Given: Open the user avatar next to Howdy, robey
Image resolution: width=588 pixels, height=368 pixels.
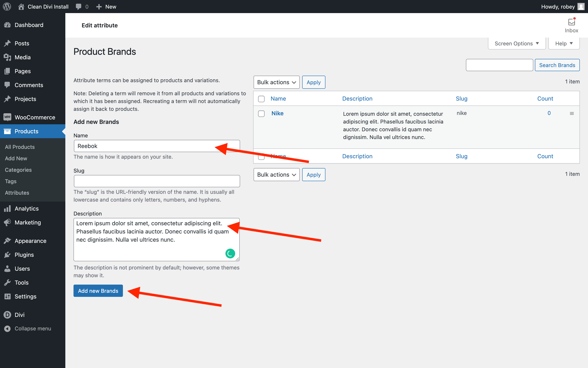Looking at the screenshot, I should 581,7.
